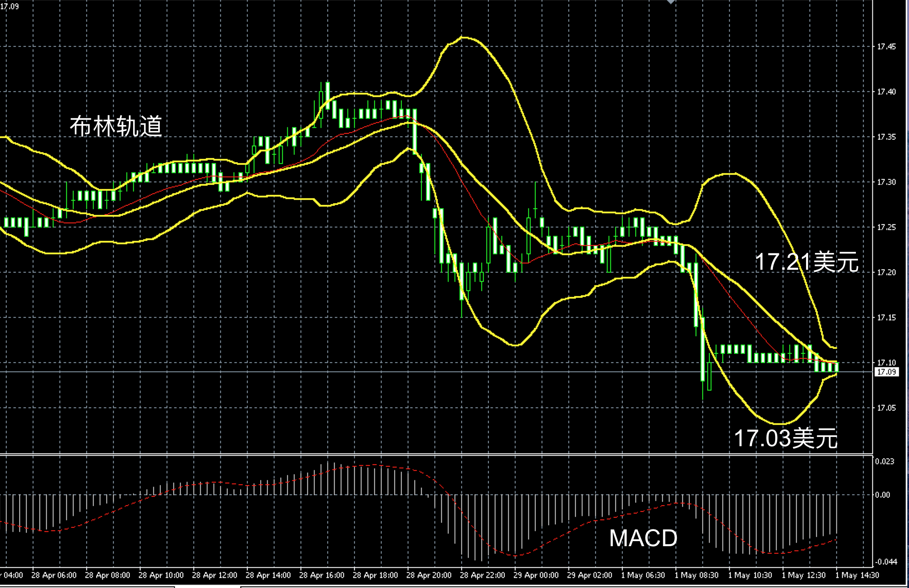Click the 0.023 MACD scale value
The height and width of the screenshot is (588, 909).
[884, 461]
